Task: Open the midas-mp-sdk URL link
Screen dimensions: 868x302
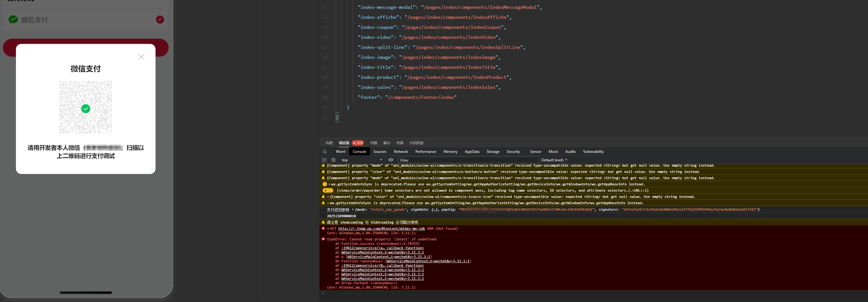Action: pyautogui.click(x=381, y=229)
